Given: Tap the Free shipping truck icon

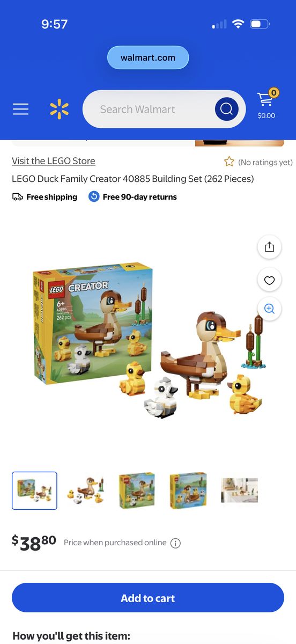Looking at the screenshot, I should (18, 197).
